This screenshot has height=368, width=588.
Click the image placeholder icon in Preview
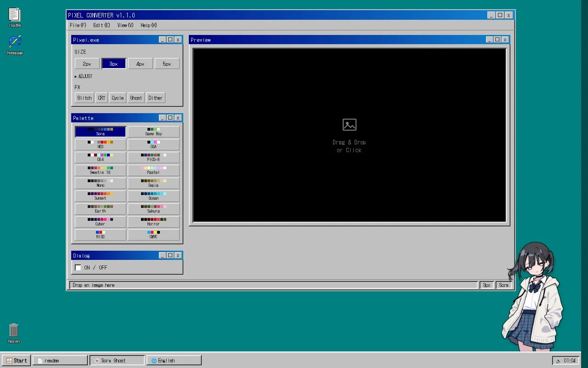point(350,125)
